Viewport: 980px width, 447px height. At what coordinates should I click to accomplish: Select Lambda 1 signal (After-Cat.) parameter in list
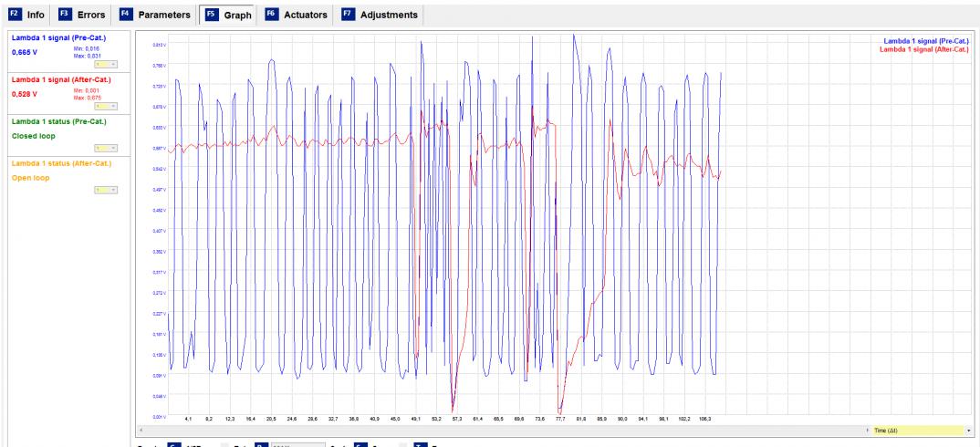[x=60, y=79]
